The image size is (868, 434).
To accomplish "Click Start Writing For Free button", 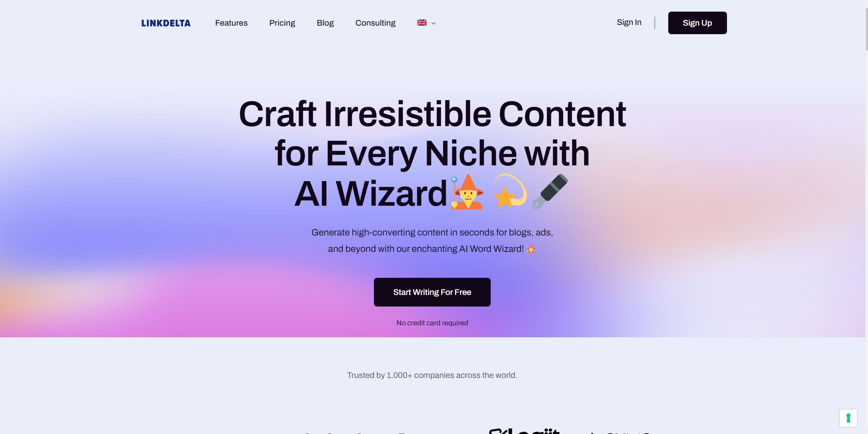I will pyautogui.click(x=432, y=291).
